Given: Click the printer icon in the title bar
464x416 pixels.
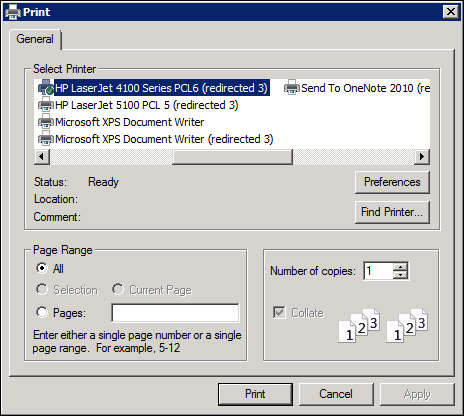Looking at the screenshot, I should 13,12.
